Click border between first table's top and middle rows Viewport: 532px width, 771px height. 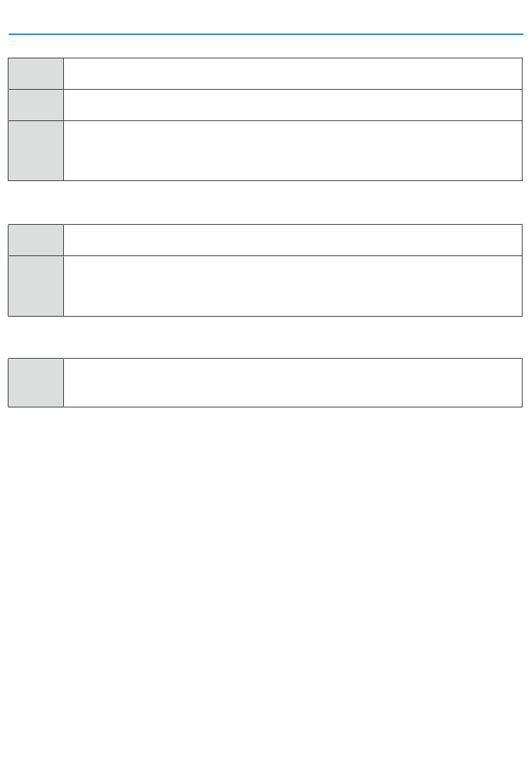pos(292,89)
